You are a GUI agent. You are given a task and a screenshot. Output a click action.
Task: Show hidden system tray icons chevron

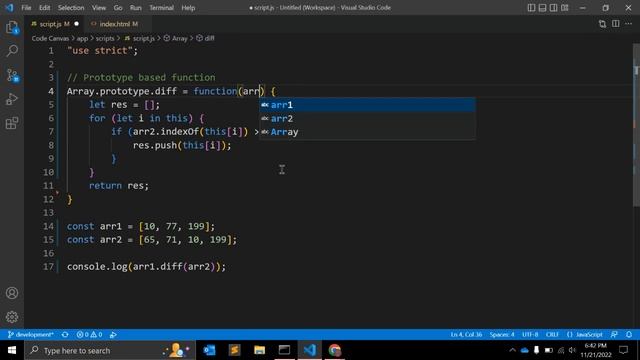[x=512, y=350]
